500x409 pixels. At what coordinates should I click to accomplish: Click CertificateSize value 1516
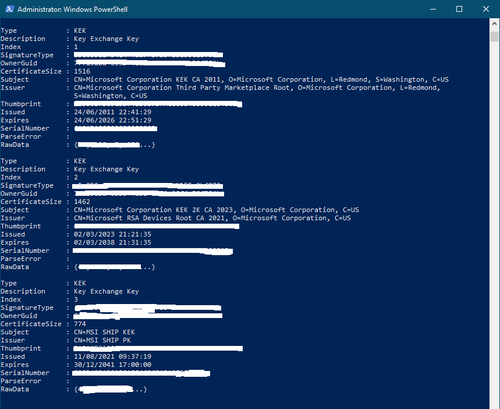click(82, 71)
